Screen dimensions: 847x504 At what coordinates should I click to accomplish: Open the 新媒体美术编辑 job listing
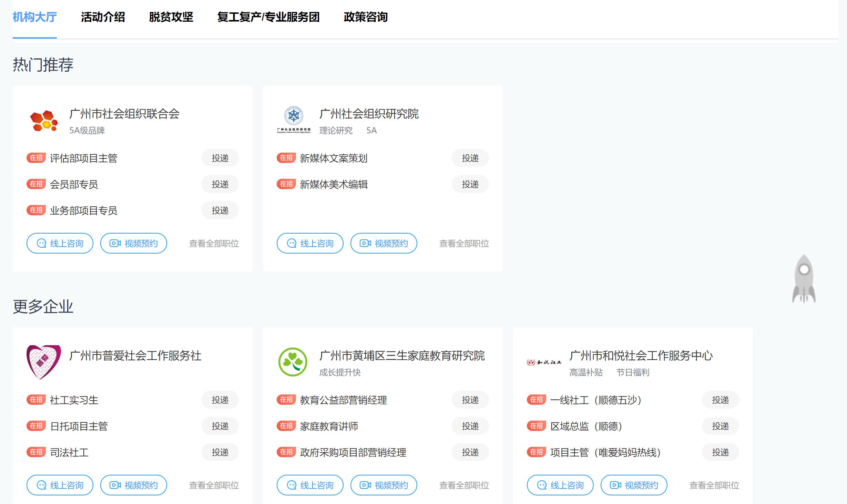tap(334, 184)
